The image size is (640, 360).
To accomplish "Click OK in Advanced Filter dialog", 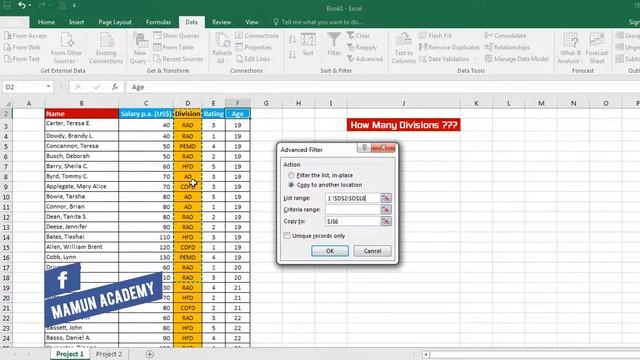I will point(330,251).
